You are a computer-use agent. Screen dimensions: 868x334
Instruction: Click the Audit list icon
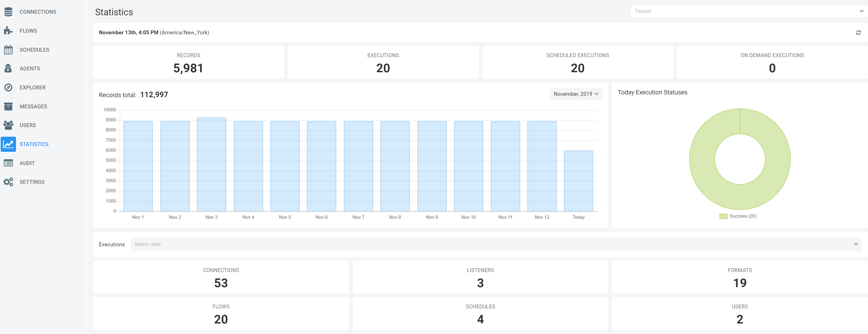click(x=8, y=163)
